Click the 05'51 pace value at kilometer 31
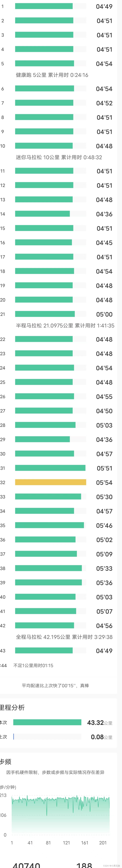The image size is (122, 868). tap(104, 468)
